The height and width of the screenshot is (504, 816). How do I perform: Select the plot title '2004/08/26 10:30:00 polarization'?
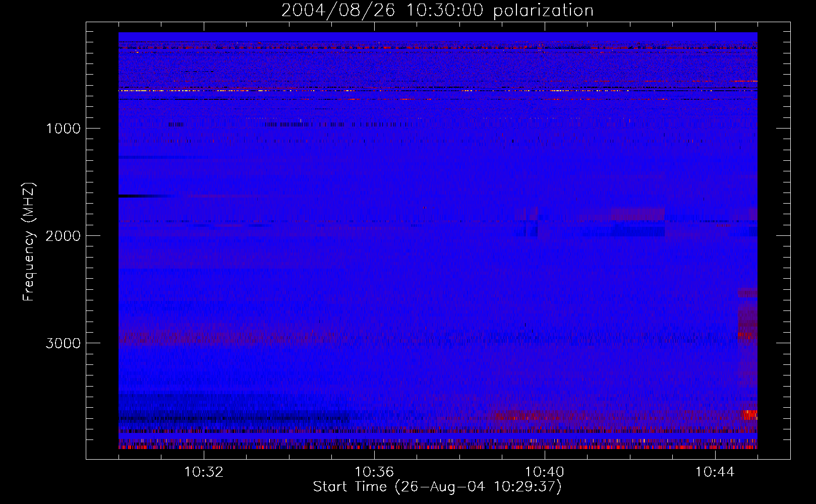437,11
